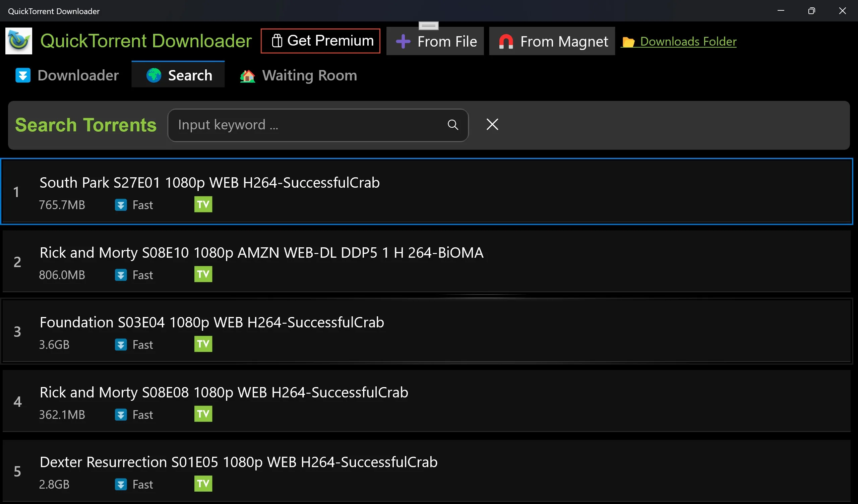Click the Fast download icon for Dexter Resurrection
Viewport: 858px width, 504px height.
pyautogui.click(x=121, y=484)
